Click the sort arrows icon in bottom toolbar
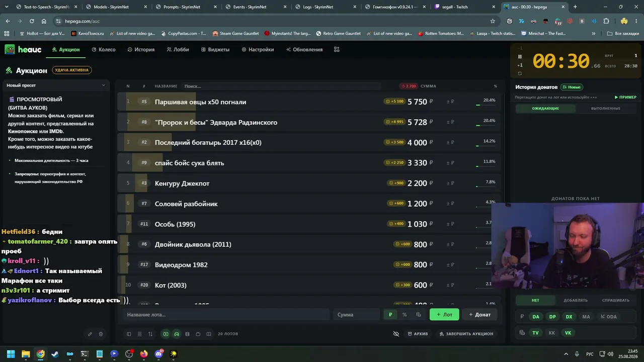Viewport: 644px width, 362px height. pos(150,334)
